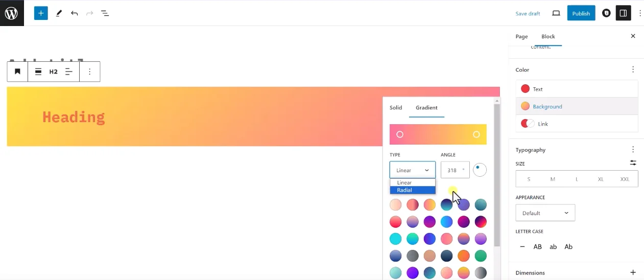Click the heading block bookmark icon
Viewport: 644px width, 280px height.
click(17, 72)
